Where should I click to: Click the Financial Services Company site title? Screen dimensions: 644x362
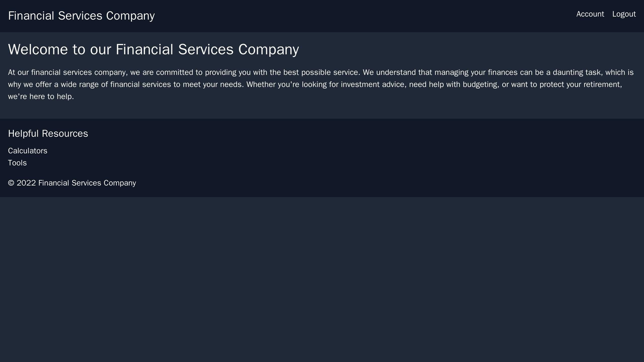pos(82,15)
